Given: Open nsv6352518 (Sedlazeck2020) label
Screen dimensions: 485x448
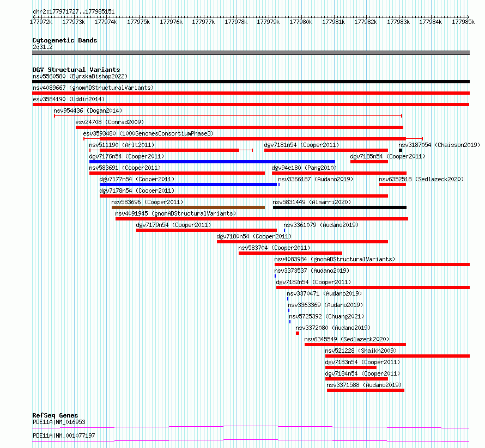Looking at the screenshot, I should point(421,179).
